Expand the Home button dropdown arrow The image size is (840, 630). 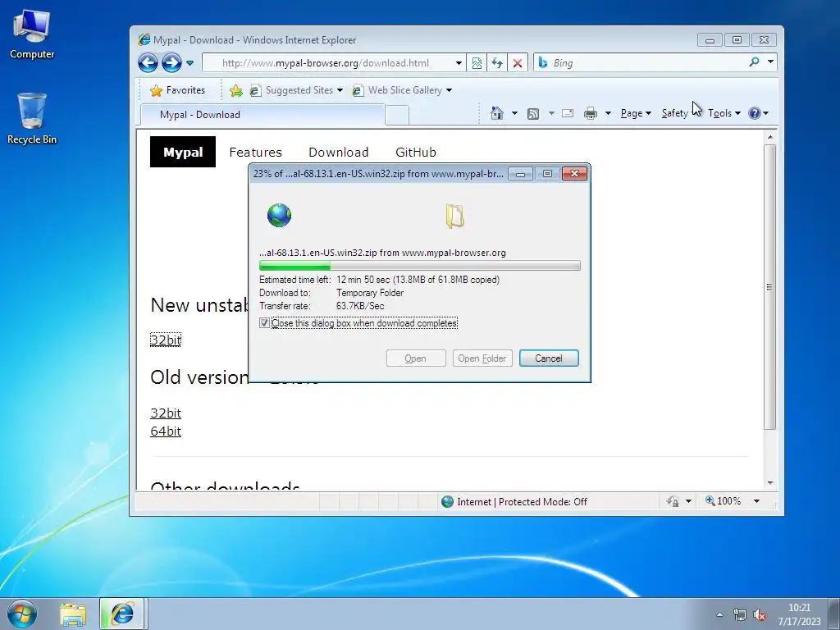coord(514,113)
